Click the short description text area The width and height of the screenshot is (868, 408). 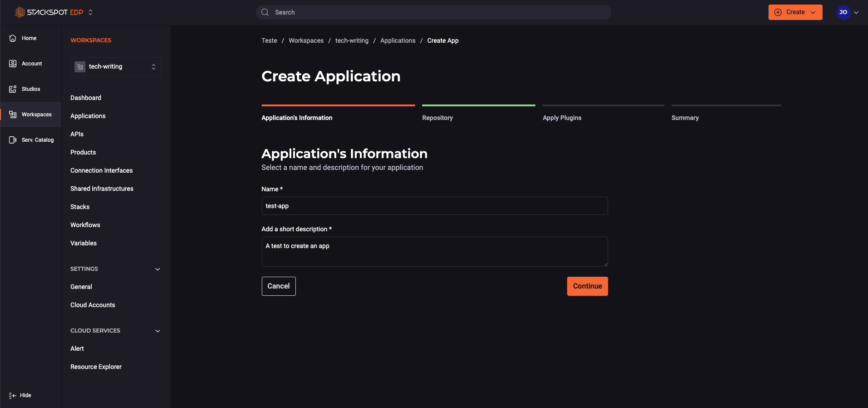click(434, 252)
